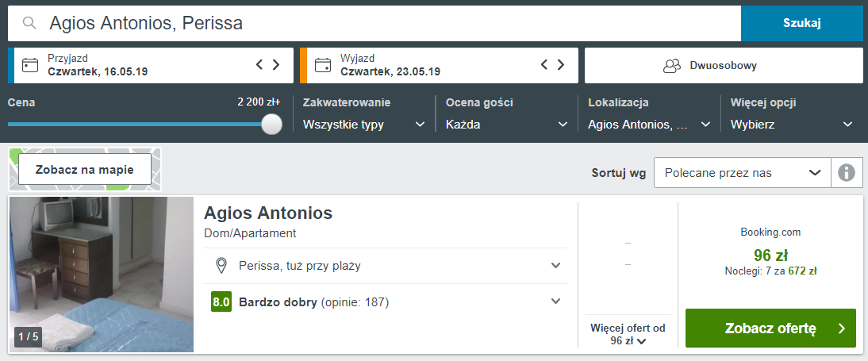The height and width of the screenshot is (361, 868).
Task: Go to previous check-in date arrow
Action: pos(259,65)
